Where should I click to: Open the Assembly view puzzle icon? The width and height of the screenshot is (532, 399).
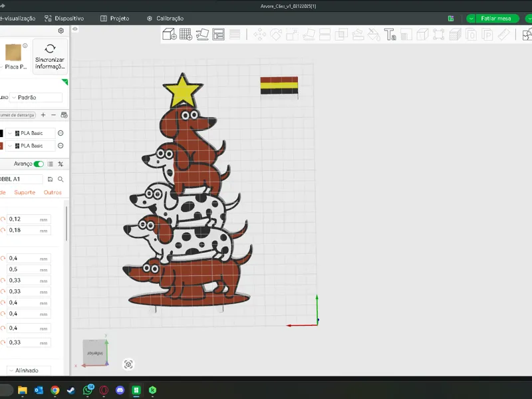click(x=527, y=35)
